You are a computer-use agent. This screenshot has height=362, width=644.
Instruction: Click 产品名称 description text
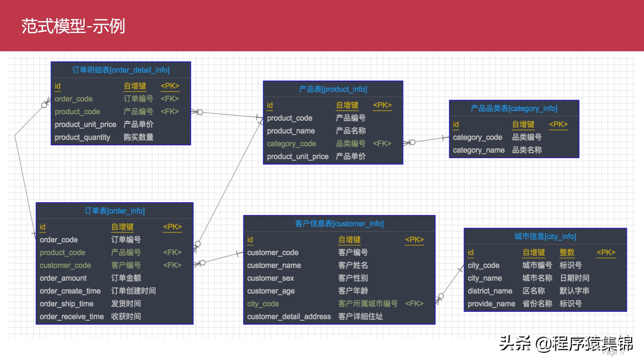tap(351, 131)
